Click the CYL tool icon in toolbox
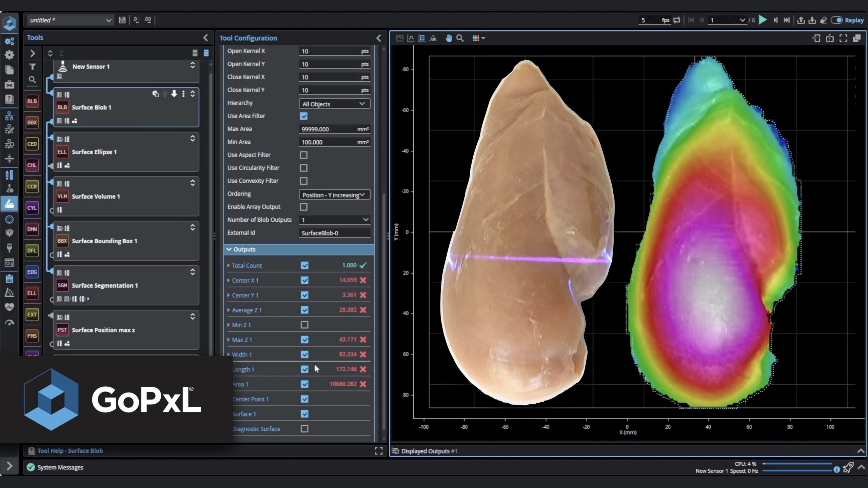Viewport: 868px width, 488px height. [x=32, y=208]
